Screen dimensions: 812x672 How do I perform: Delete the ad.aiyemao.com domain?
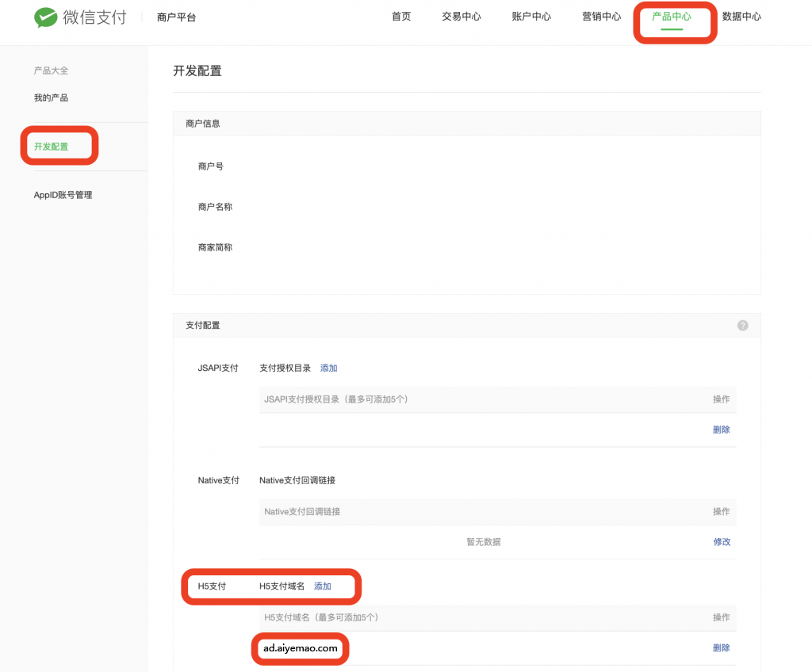point(721,647)
